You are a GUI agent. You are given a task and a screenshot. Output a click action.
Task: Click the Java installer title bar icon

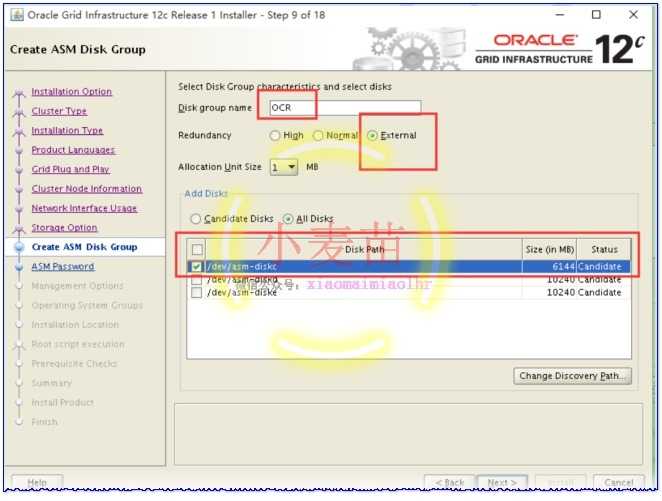pos(16,15)
